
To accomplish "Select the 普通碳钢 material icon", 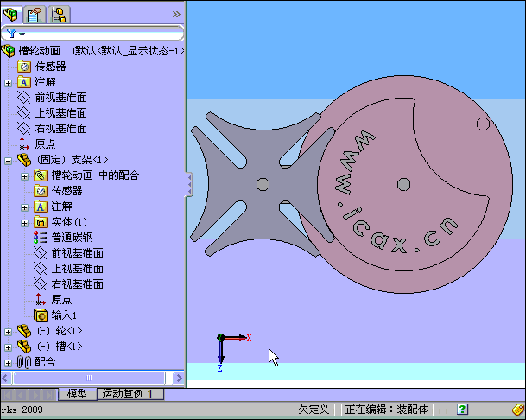I will [41, 238].
